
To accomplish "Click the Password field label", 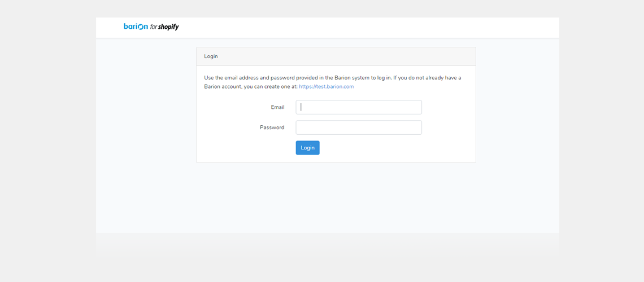I will [x=272, y=127].
